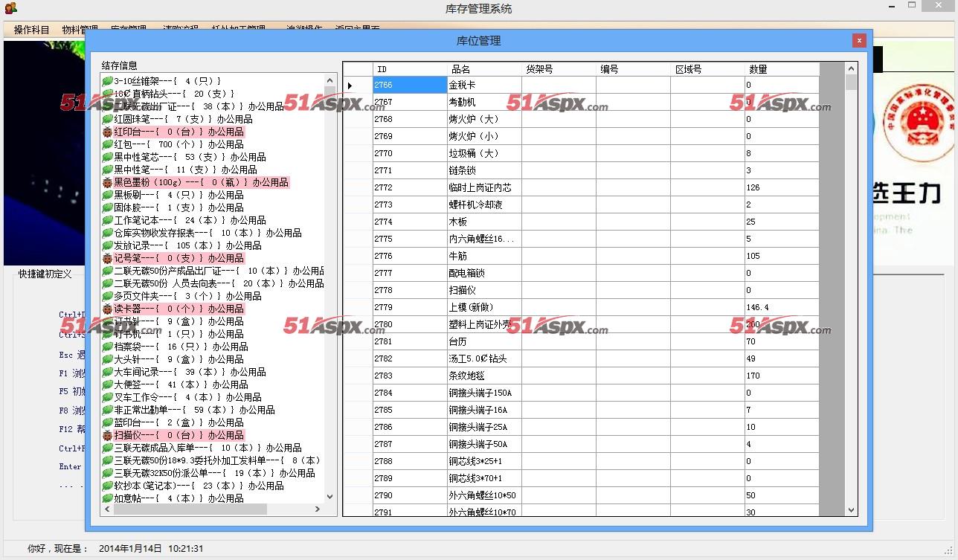Select the 外六角螺丝10*50 cell

pyautogui.click(x=484, y=495)
